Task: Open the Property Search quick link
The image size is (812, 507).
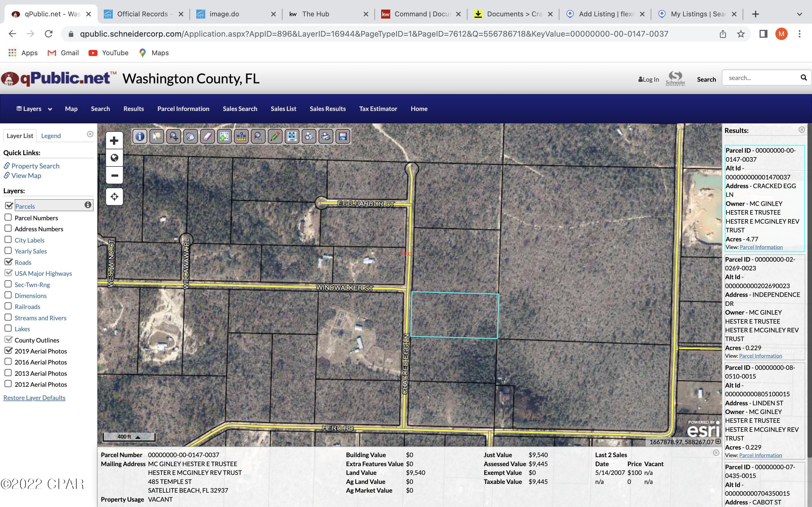Action: pyautogui.click(x=35, y=166)
